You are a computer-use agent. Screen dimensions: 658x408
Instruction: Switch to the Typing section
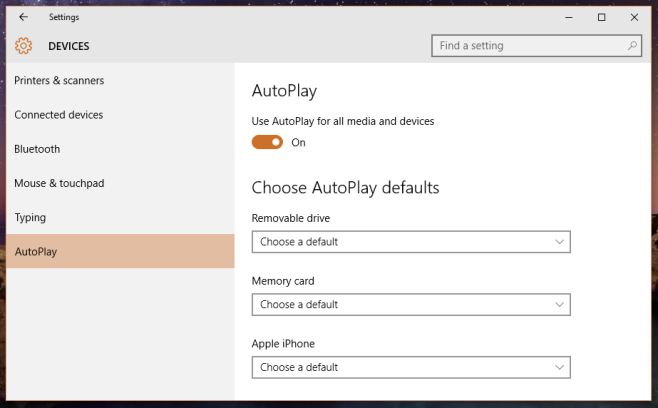pyautogui.click(x=30, y=217)
